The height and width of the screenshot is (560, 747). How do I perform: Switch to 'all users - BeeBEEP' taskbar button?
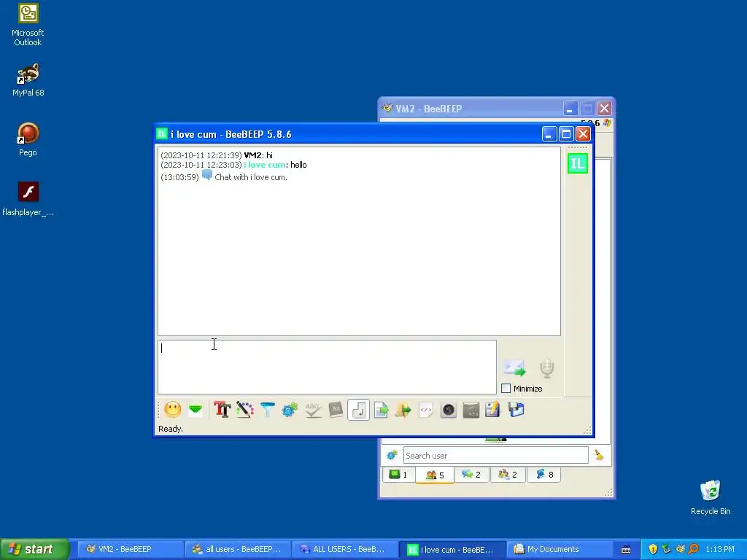237,549
